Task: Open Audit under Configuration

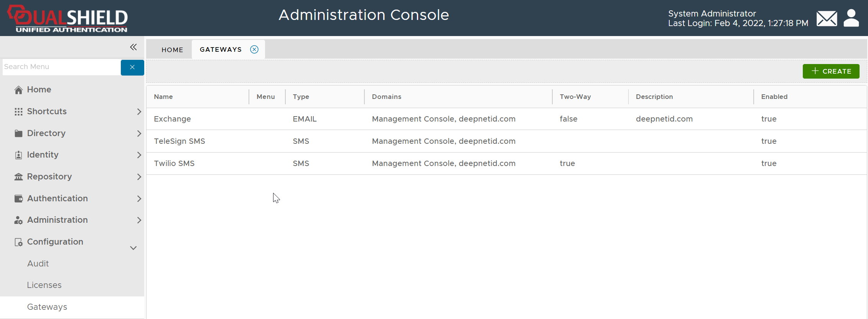Action: point(38,264)
